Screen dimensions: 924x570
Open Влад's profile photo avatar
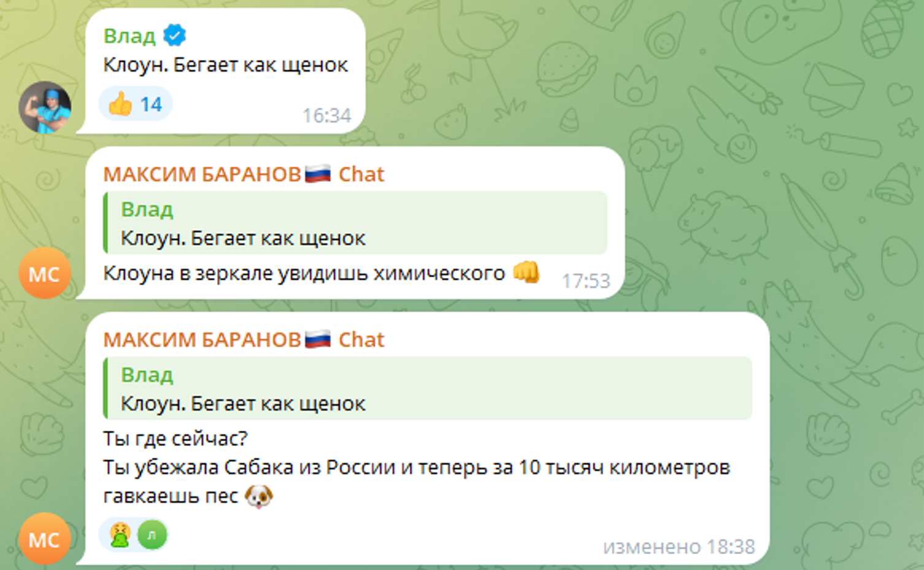(45, 107)
